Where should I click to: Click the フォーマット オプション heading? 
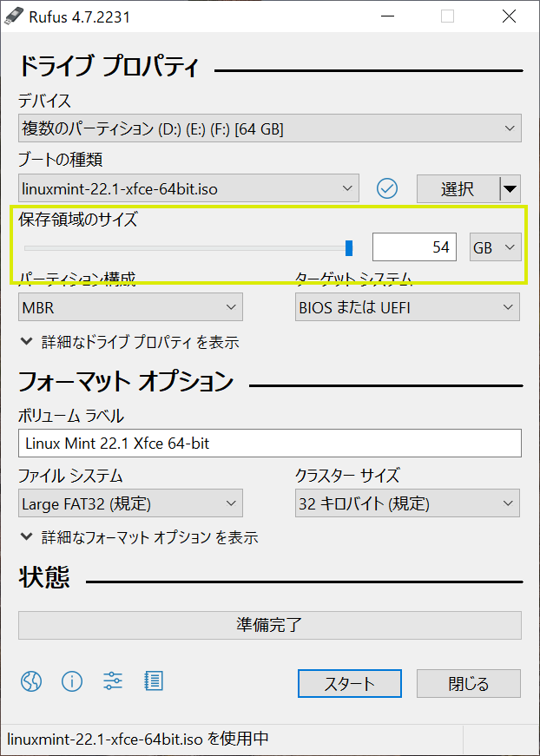click(x=126, y=381)
